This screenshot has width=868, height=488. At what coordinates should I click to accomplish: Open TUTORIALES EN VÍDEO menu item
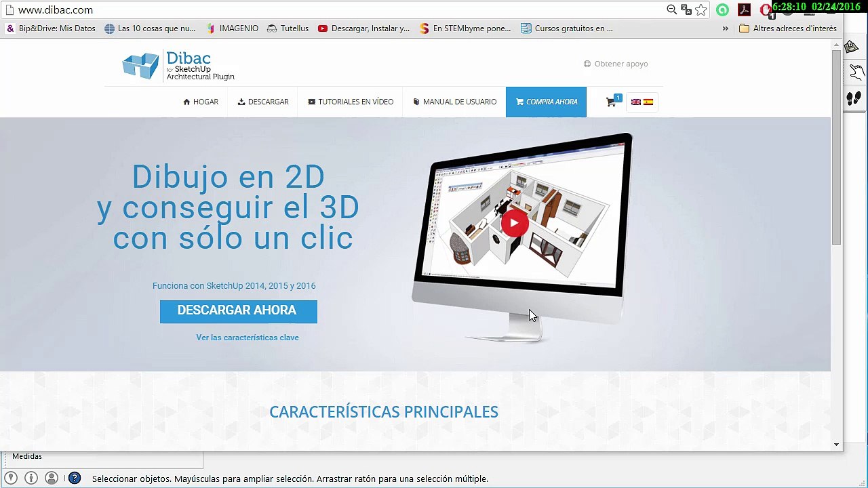[351, 102]
